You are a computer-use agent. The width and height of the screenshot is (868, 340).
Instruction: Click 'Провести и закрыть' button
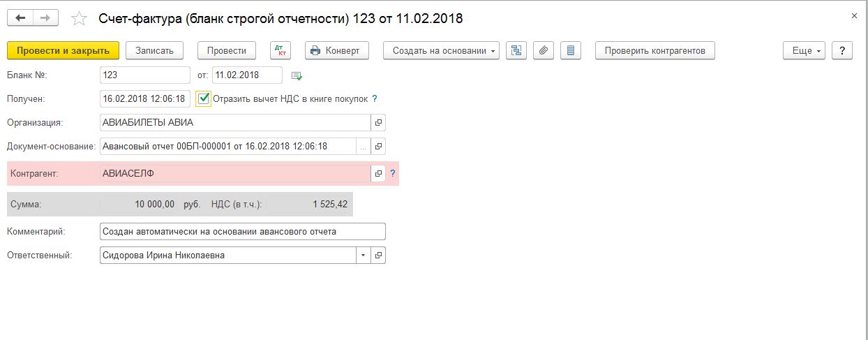point(63,50)
